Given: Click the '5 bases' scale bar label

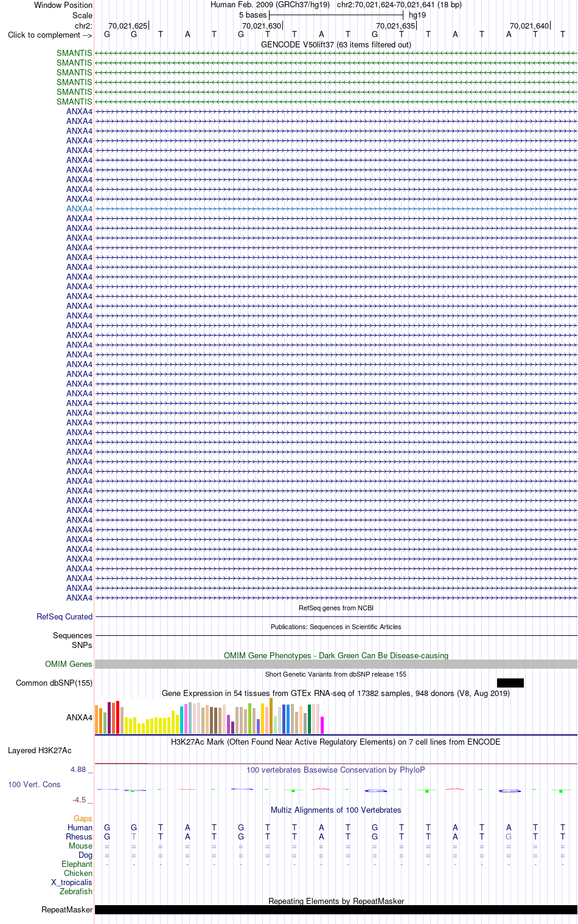Looking at the screenshot, I should point(252,15).
